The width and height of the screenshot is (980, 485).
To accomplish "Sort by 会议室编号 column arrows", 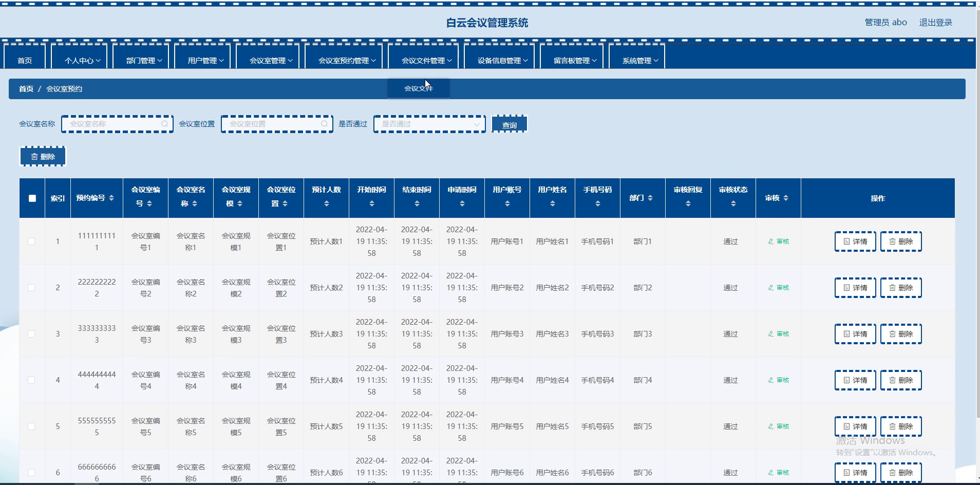I will (149, 204).
